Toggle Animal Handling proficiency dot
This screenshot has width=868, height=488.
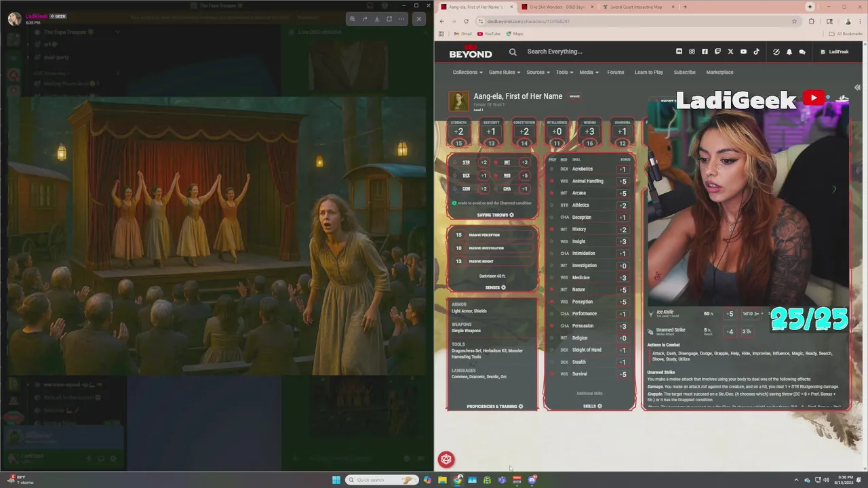(551, 181)
